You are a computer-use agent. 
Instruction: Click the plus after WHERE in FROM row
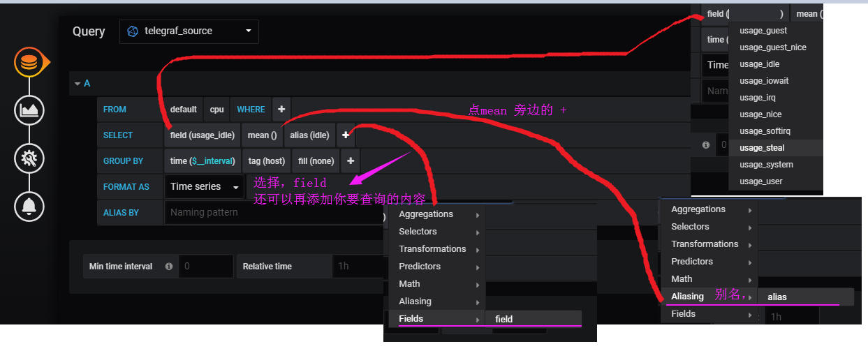[281, 110]
